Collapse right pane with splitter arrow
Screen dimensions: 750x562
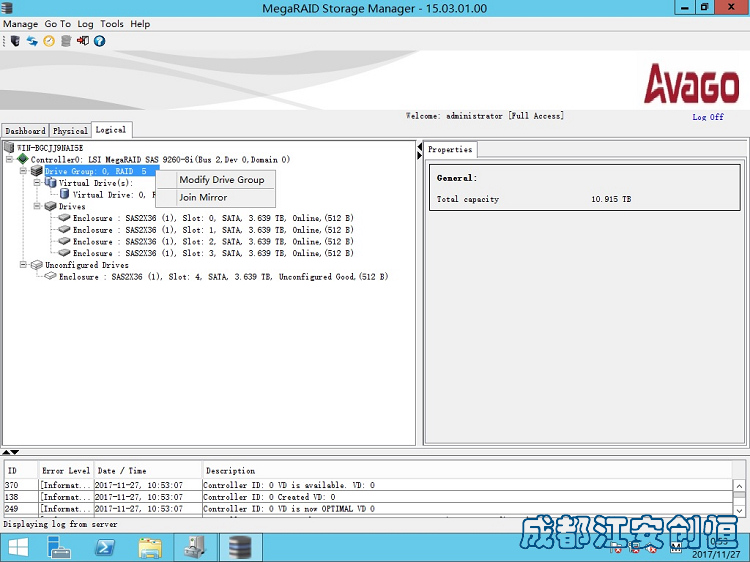419,155
